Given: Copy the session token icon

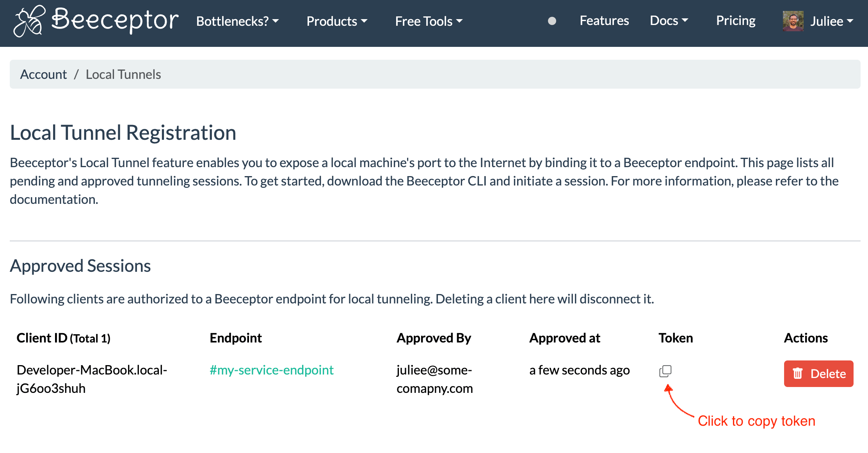Looking at the screenshot, I should point(665,371).
